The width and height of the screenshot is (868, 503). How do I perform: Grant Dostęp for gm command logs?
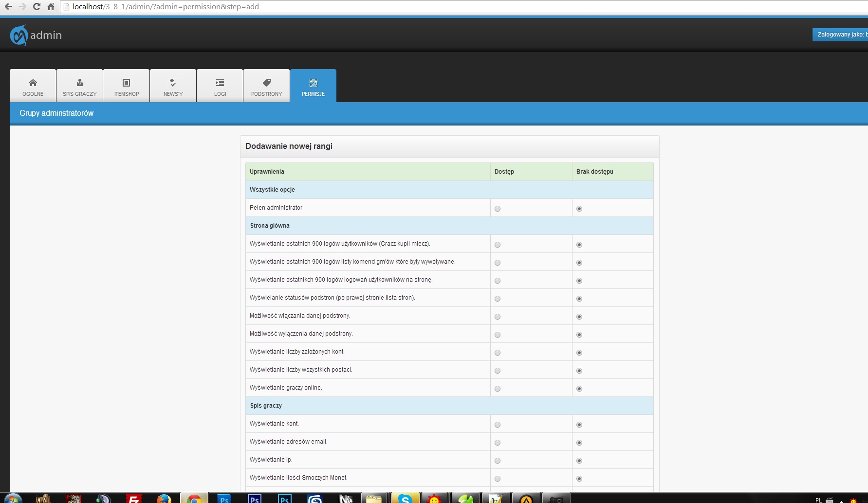498,263
